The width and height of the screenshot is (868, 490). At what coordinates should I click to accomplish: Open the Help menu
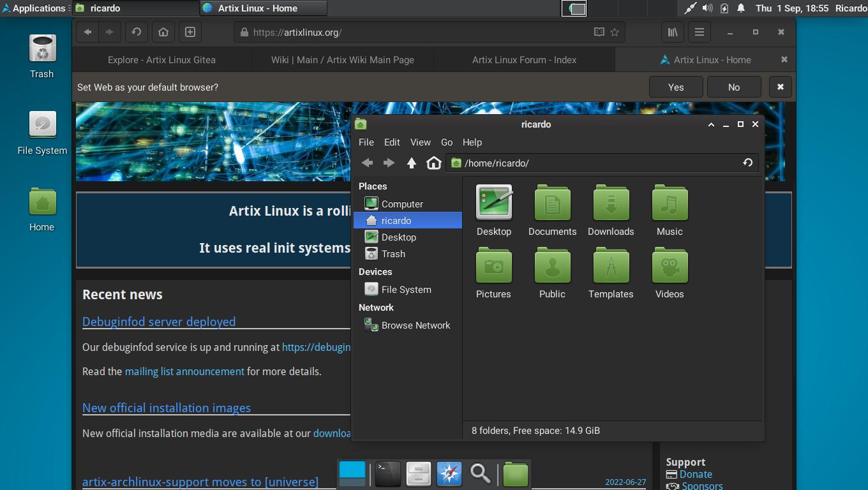tap(472, 142)
